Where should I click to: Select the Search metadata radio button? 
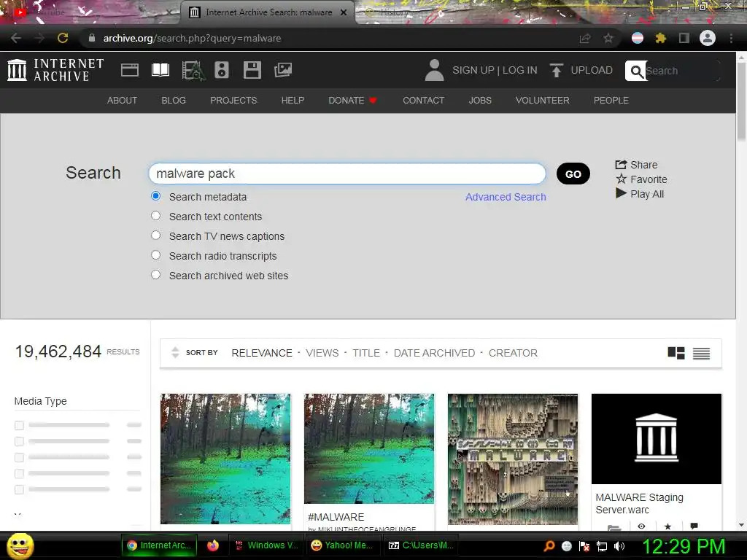pyautogui.click(x=156, y=195)
